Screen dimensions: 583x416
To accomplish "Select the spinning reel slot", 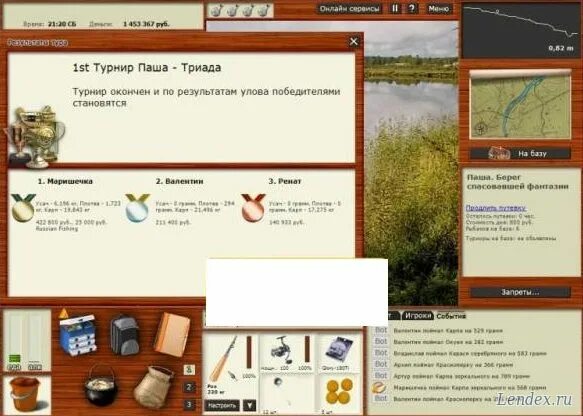I will tap(287, 353).
